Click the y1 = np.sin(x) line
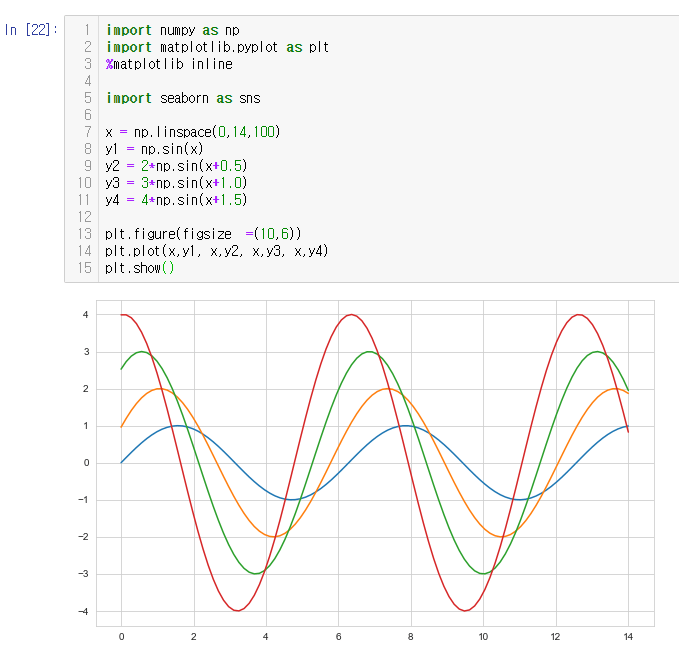The height and width of the screenshot is (659, 679). (154, 149)
